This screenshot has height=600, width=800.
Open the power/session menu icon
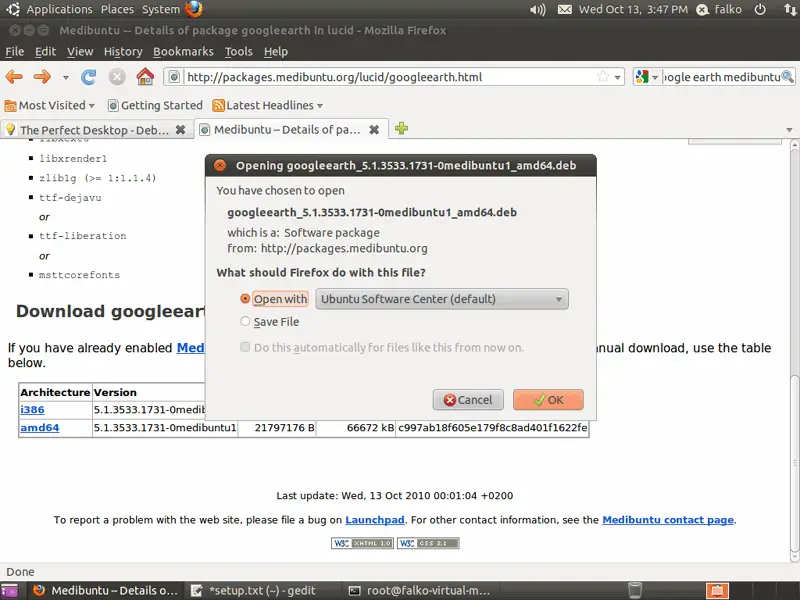tap(760, 9)
